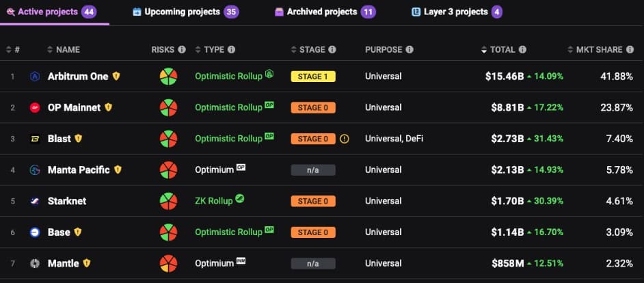Open the Mantle project link
The image size is (644, 283).
tap(63, 263)
